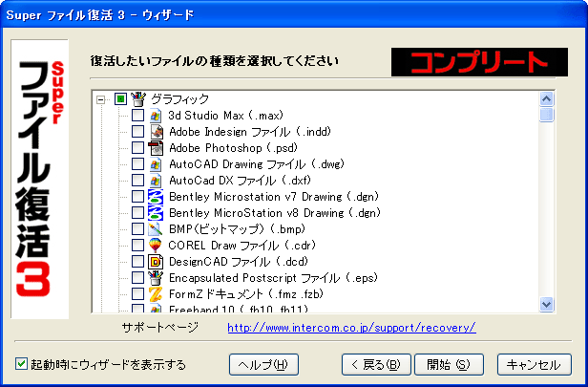Check the AutoCAD Drawing (.dwg) box
Image resolution: width=588 pixels, height=387 pixels.
(x=137, y=164)
